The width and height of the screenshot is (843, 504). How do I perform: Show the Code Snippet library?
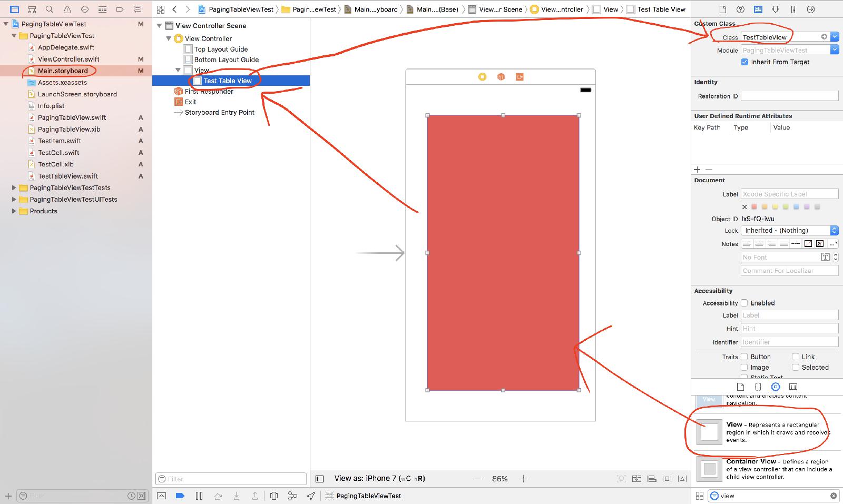[758, 387]
